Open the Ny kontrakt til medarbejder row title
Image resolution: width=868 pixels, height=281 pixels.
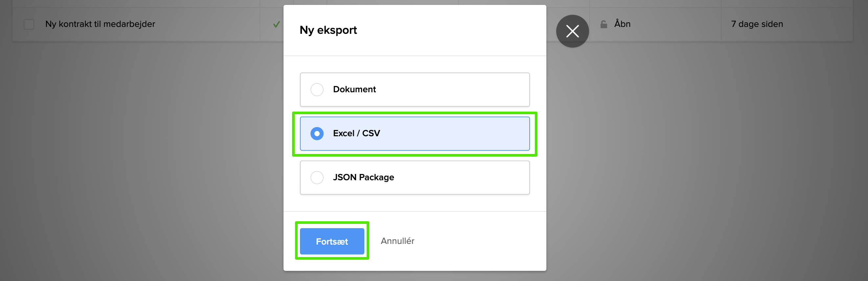click(x=100, y=24)
